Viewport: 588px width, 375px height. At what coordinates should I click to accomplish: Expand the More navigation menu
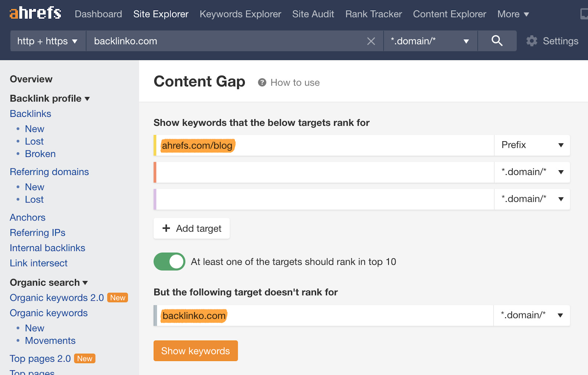point(513,14)
